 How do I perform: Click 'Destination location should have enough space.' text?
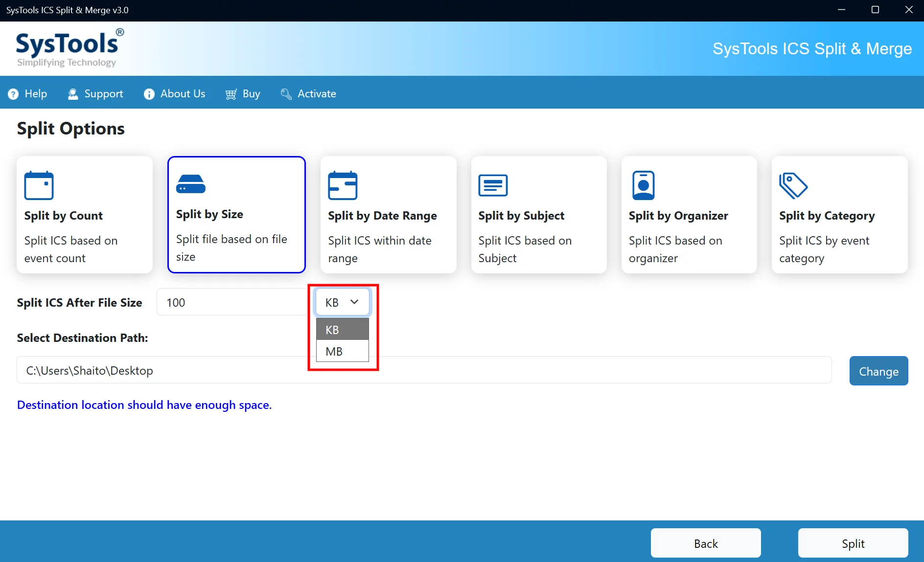pyautogui.click(x=144, y=405)
